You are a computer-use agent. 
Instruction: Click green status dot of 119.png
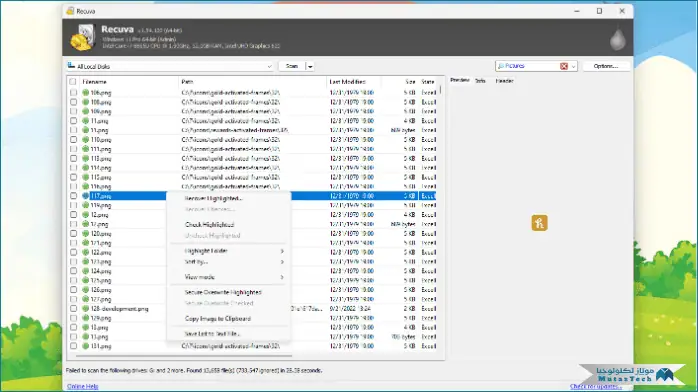(x=85, y=205)
